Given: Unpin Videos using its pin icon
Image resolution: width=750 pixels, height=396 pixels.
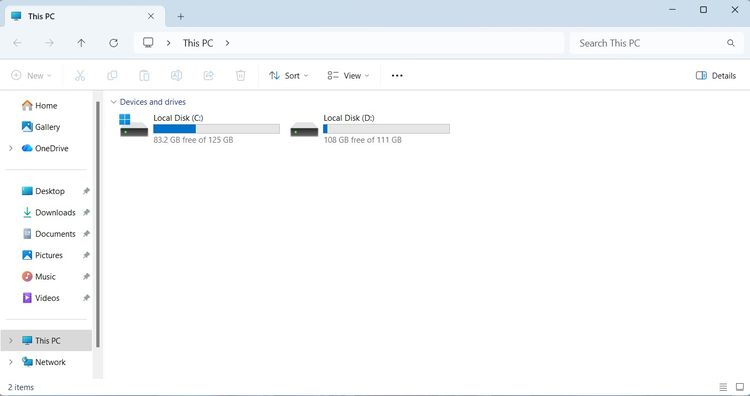Looking at the screenshot, I should click(x=86, y=298).
